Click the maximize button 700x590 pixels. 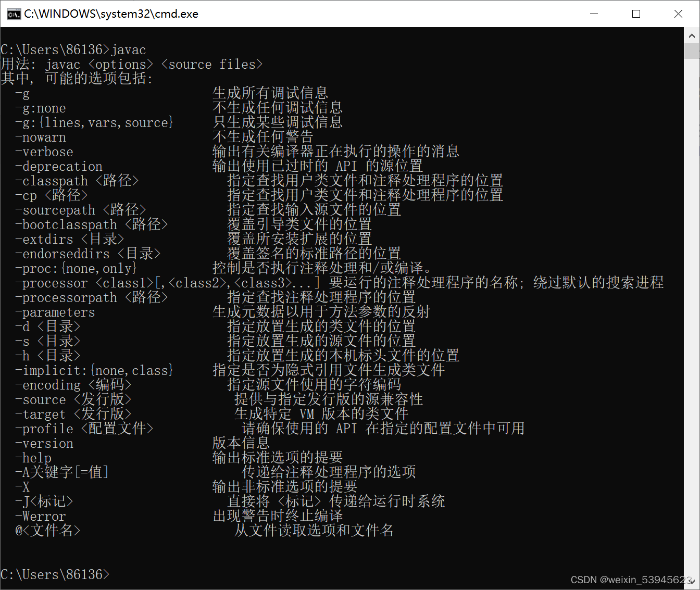pos(636,14)
